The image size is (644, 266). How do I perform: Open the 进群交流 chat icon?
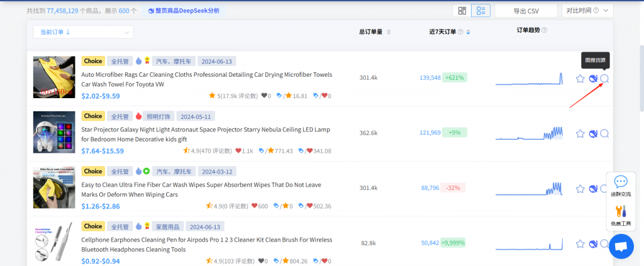620,186
